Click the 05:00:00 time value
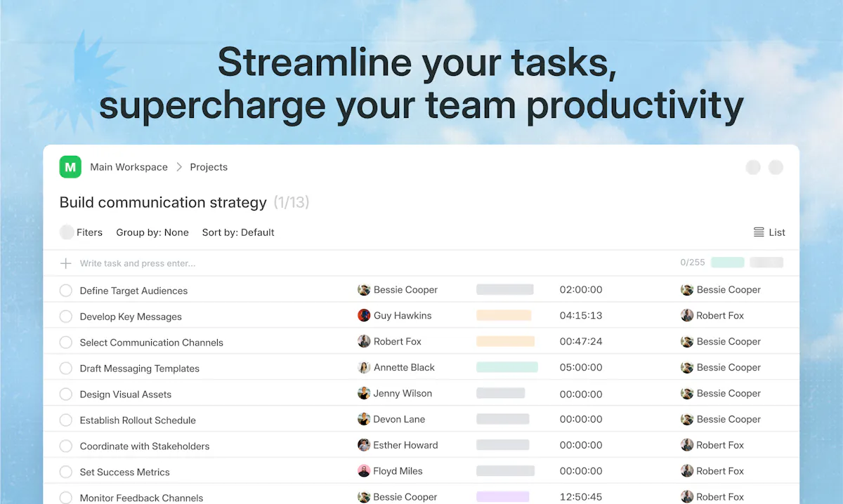 [581, 368]
